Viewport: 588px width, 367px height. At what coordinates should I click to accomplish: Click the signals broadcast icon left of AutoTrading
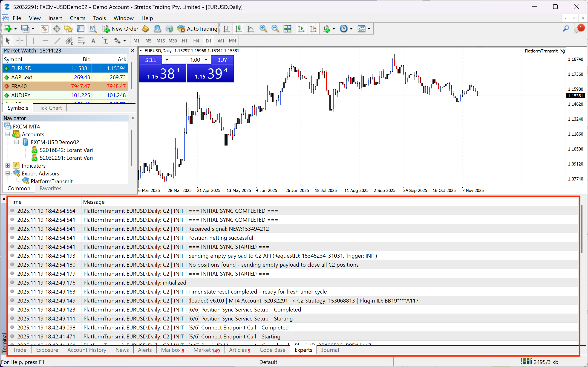coord(169,29)
